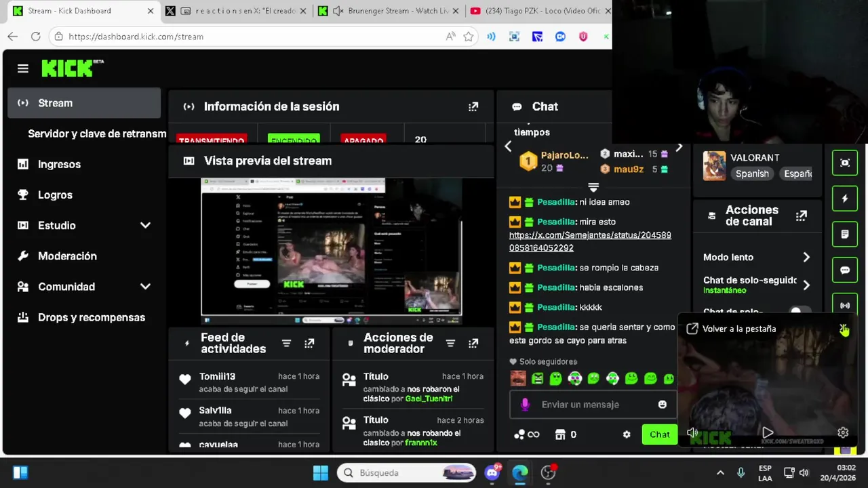Add page to browser favorites star
868x488 pixels.
(469, 37)
